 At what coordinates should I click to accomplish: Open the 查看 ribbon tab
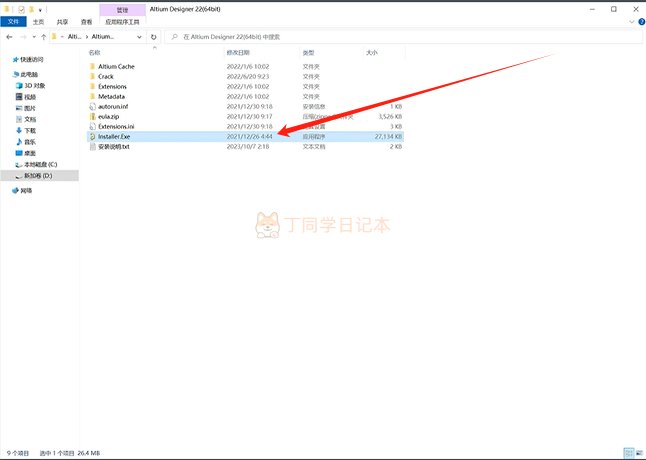pyautogui.click(x=87, y=22)
